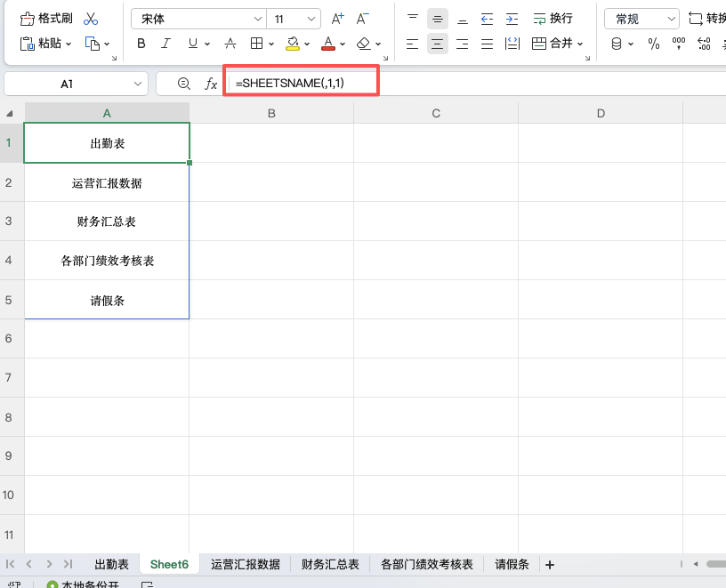Toggle Italic formatting

[165, 44]
